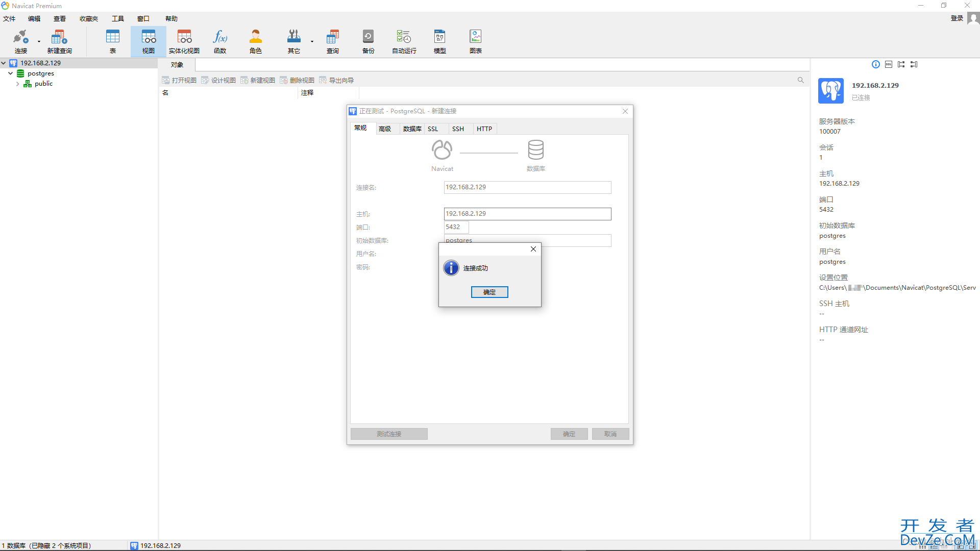Screen dimensions: 980x551
Task: Open the 帮助 (Help) menu
Action: click(171, 19)
